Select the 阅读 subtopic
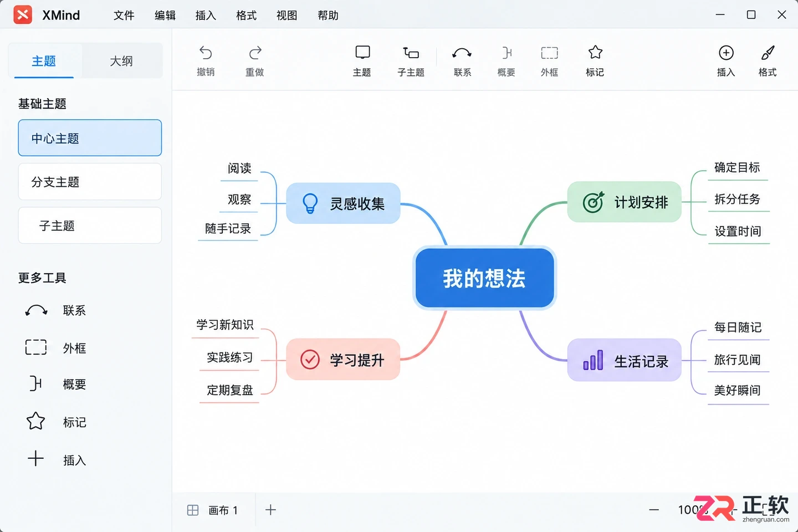Image resolution: width=798 pixels, height=532 pixels. pyautogui.click(x=239, y=168)
